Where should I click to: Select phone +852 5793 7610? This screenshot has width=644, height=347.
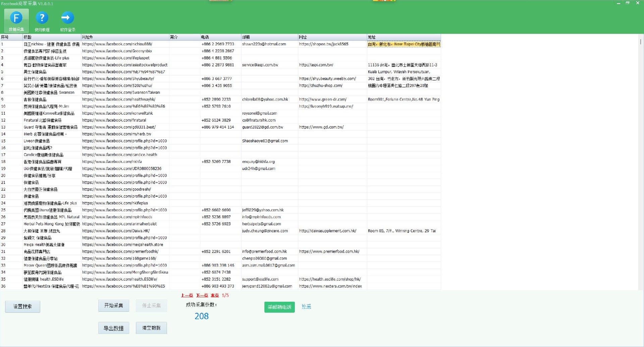220,106
